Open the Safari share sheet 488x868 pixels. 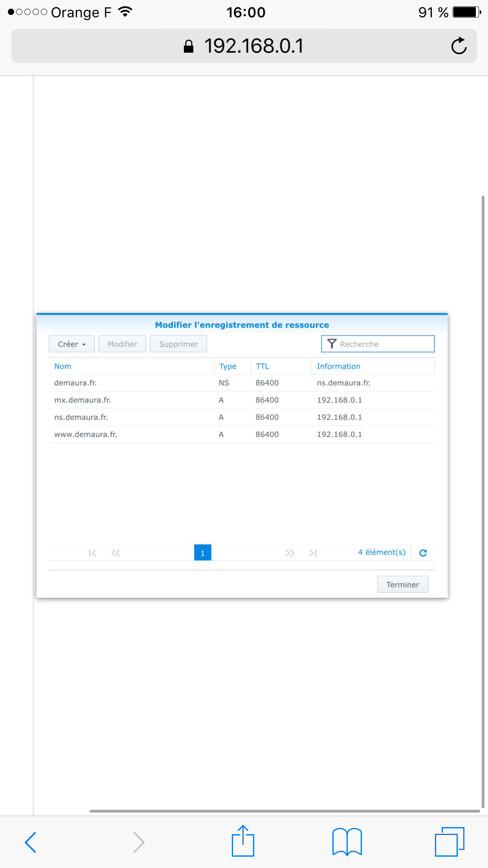point(243,841)
